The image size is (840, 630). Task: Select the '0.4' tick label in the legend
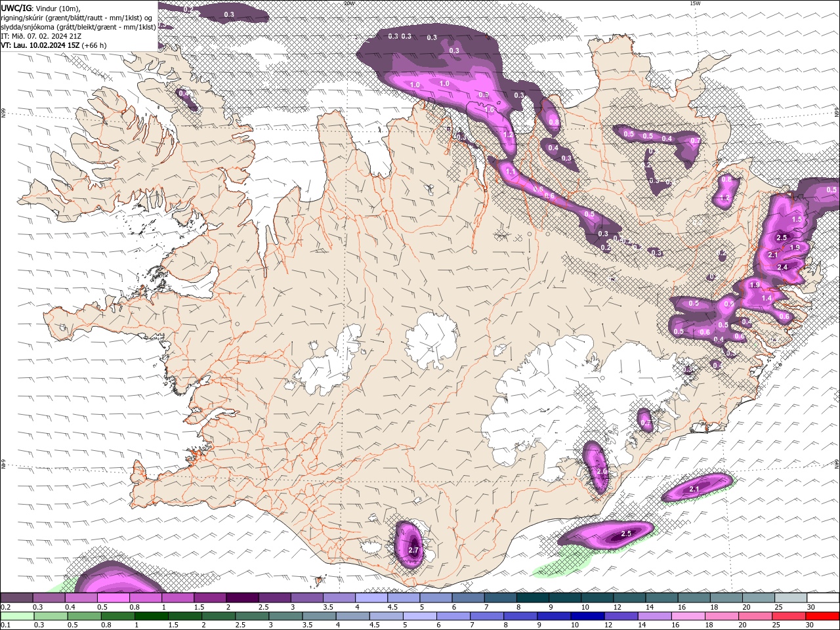click(x=70, y=607)
